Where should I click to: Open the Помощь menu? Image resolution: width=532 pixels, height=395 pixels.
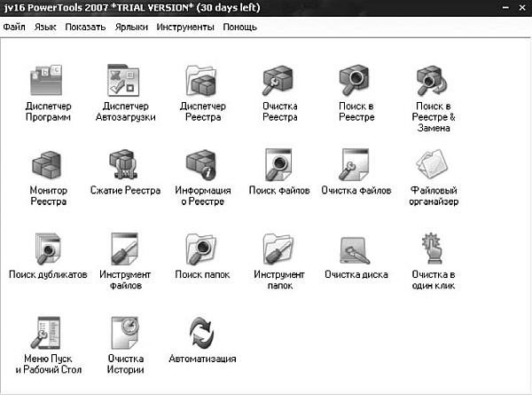240,27
